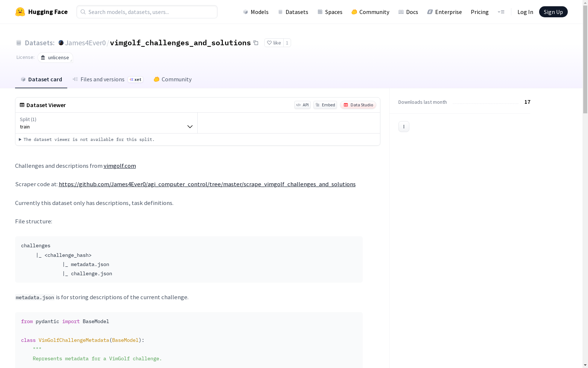Open the James4Ever0 profile link

point(85,43)
